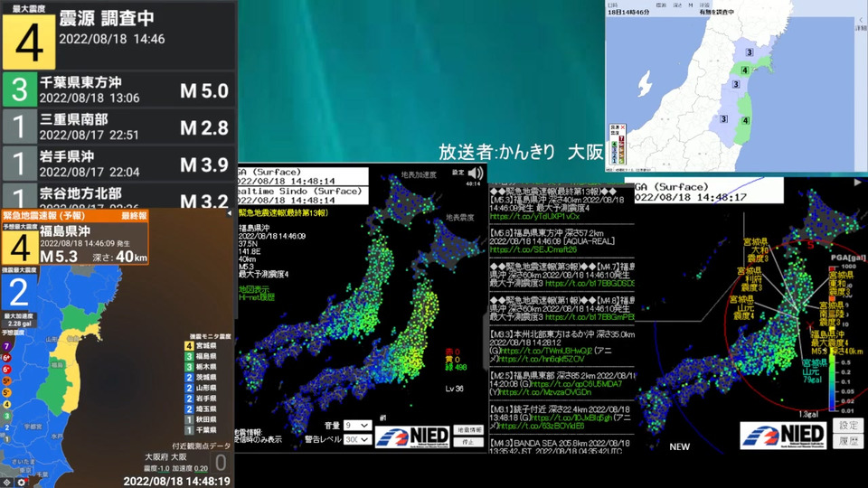Click the 秋田県 row in prefecture intensity list
The height and width of the screenshot is (488, 868).
[201, 419]
